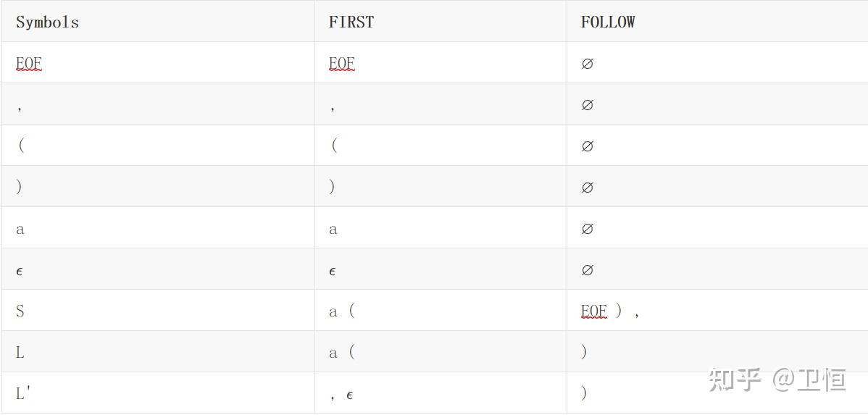Click the "Symbols" column header
The height and width of the screenshot is (415, 868).
click(47, 22)
